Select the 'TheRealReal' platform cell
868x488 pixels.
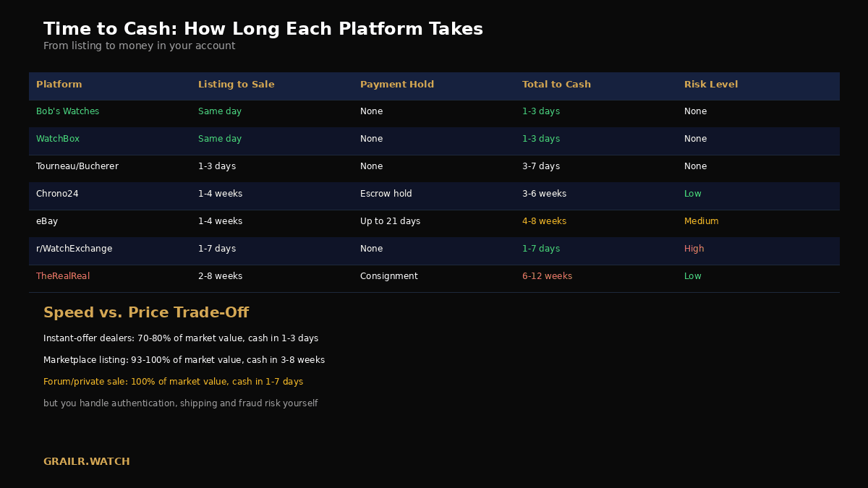(63, 276)
